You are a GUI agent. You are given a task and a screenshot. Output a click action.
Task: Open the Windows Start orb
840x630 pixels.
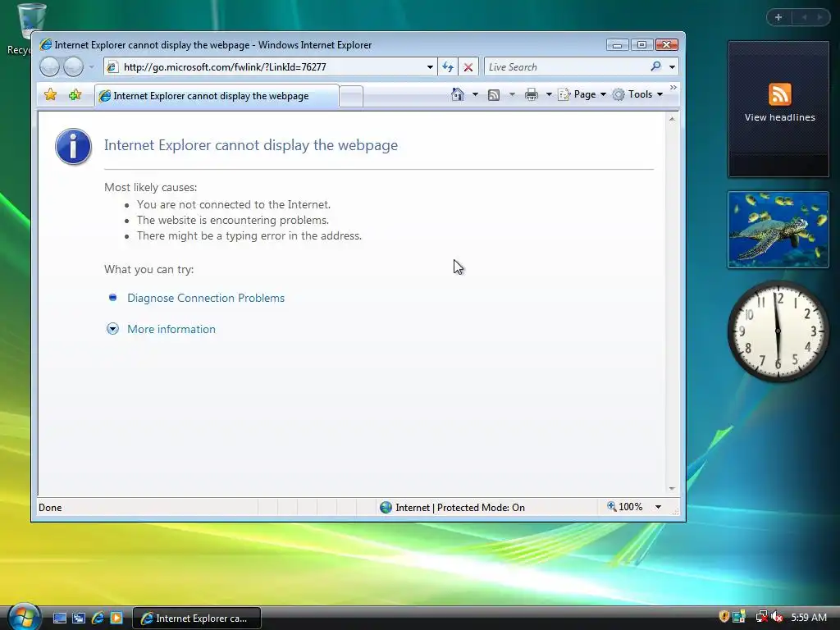pos(24,617)
